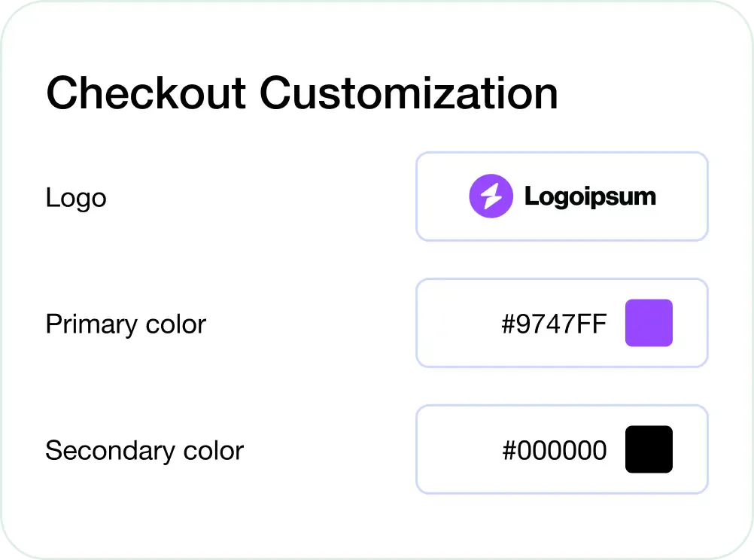Click the black secondary color swatch

coord(649,449)
